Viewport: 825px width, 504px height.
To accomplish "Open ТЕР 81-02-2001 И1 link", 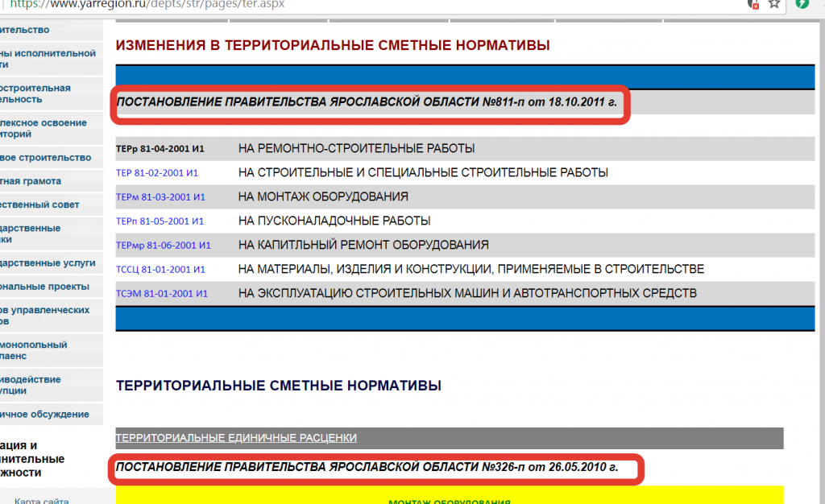I will coord(157,173).
